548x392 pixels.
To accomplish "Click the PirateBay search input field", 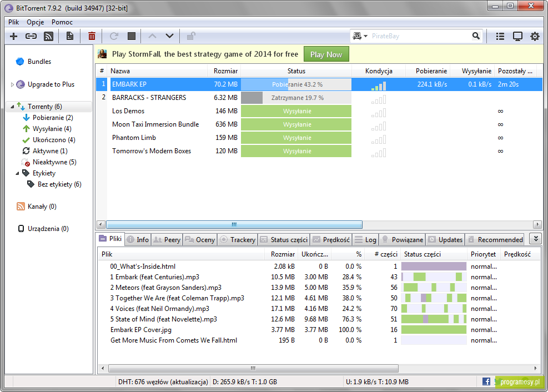I will pos(420,36).
